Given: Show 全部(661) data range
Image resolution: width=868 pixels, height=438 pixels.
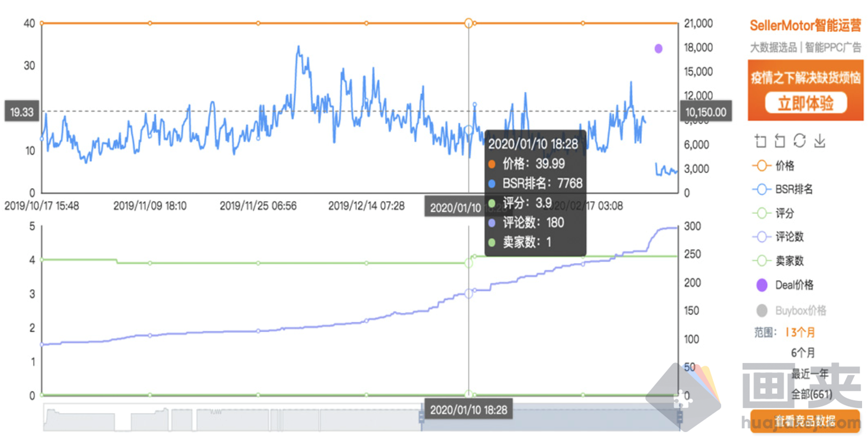Looking at the screenshot, I should pos(811,394).
